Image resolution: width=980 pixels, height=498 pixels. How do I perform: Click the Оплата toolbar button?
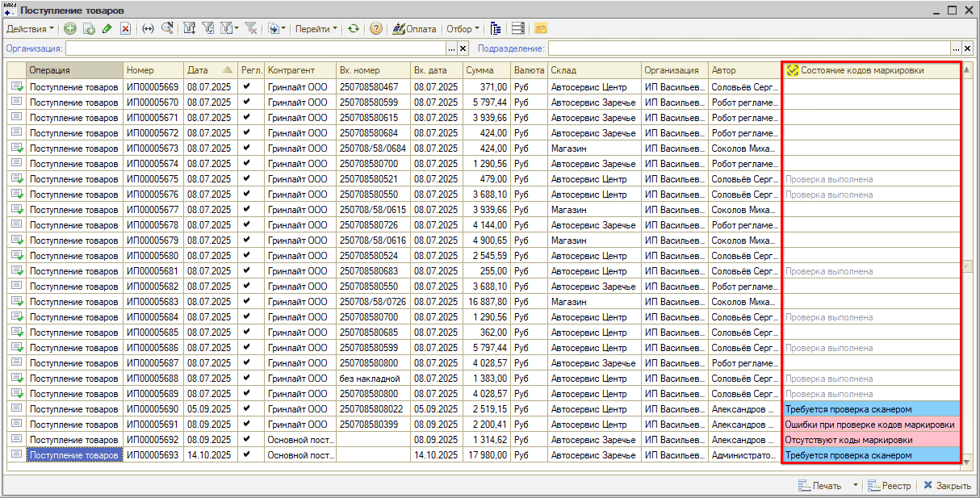(x=414, y=29)
